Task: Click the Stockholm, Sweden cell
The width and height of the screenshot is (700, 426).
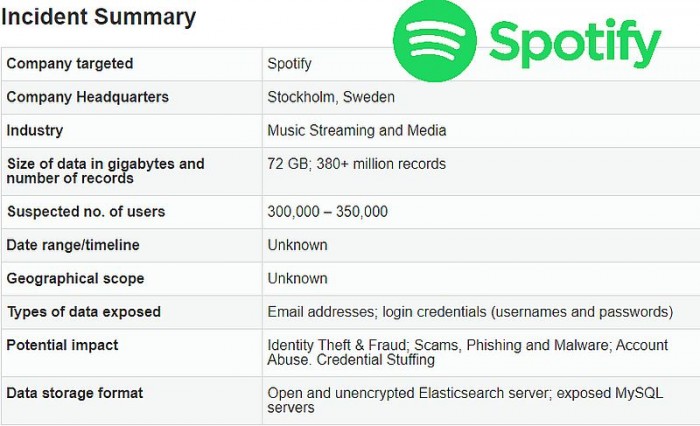Action: click(331, 97)
